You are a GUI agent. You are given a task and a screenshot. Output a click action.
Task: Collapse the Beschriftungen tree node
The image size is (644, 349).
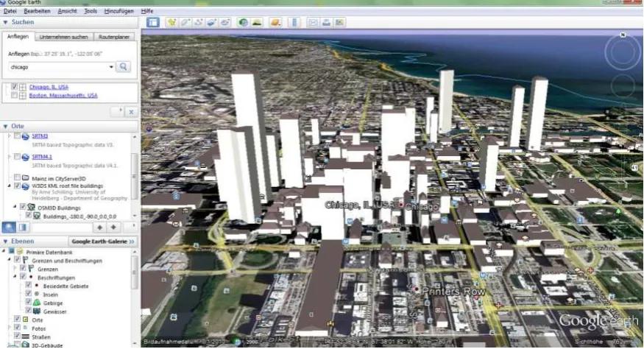(15, 277)
